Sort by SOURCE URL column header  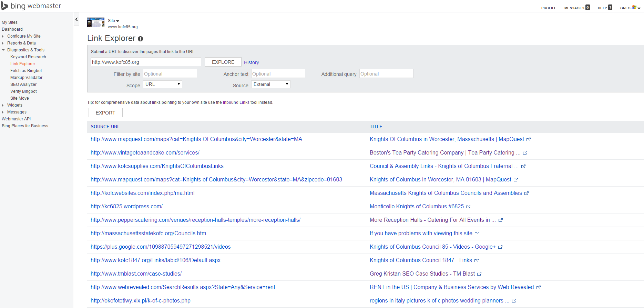click(105, 127)
